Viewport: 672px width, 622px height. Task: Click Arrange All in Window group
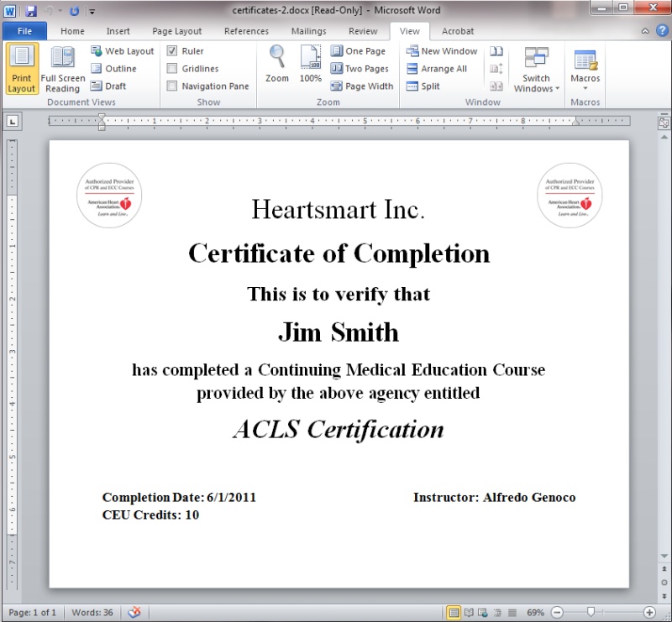[x=436, y=69]
